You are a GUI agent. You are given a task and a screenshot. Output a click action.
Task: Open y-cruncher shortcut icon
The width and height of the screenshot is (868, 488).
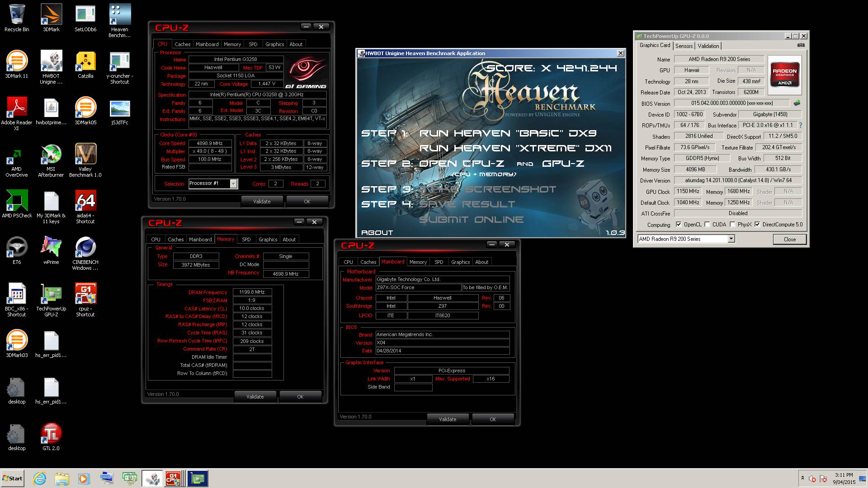(x=120, y=67)
